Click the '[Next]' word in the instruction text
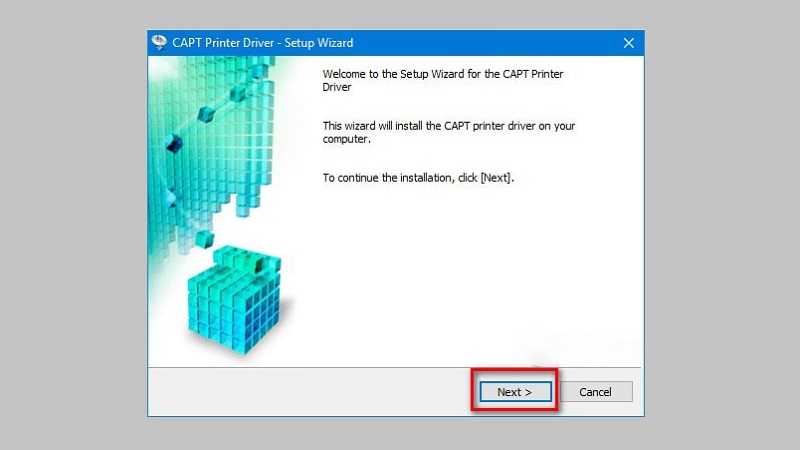 (x=495, y=178)
